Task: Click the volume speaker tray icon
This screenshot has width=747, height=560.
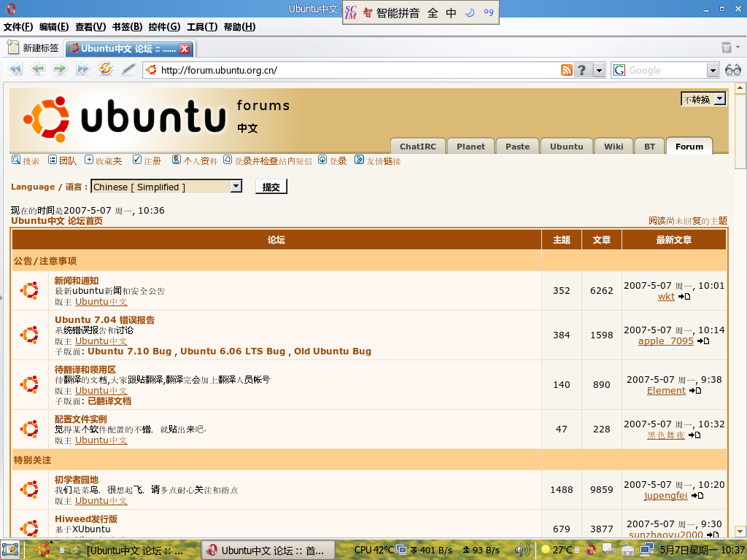Action: coord(522,550)
